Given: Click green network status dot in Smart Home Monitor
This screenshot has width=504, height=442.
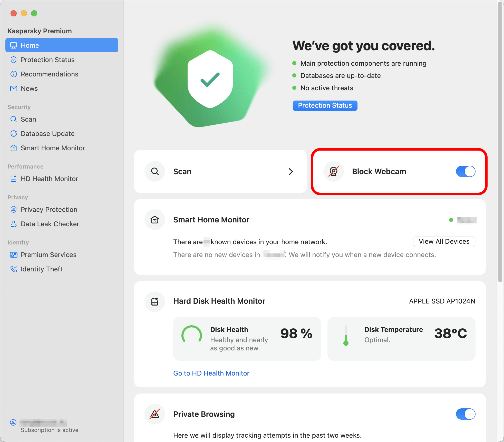Looking at the screenshot, I should pos(451,220).
